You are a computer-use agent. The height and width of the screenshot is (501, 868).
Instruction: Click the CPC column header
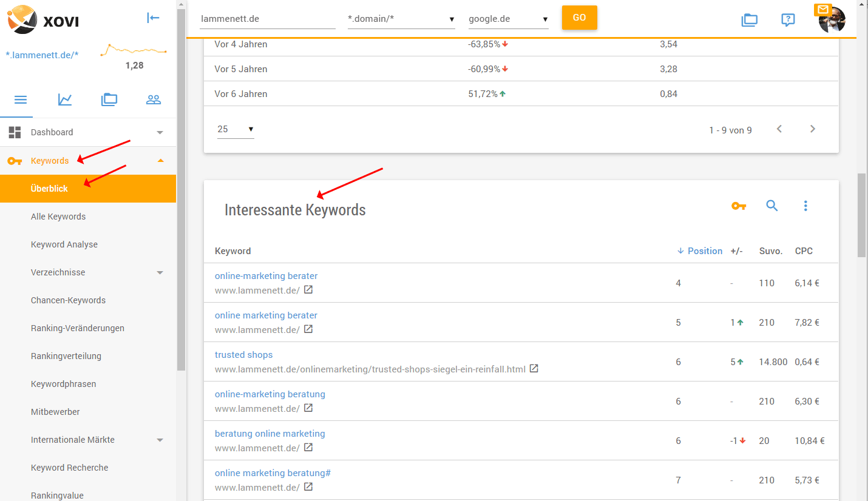pyautogui.click(x=804, y=251)
